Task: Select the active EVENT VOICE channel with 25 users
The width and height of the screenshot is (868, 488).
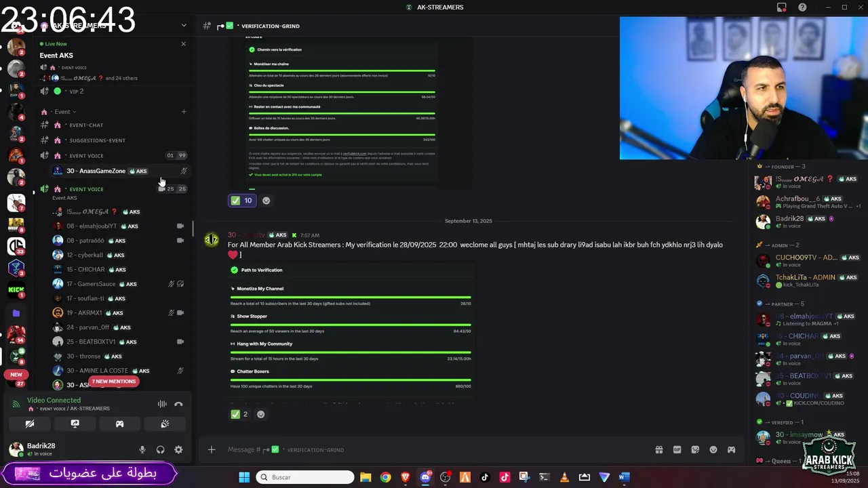Action: click(113, 189)
